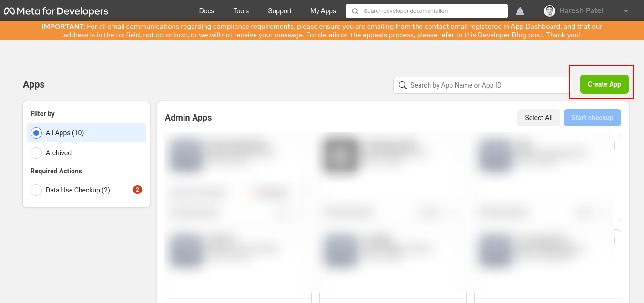
Task: Open the Tools menu
Action: [x=241, y=11]
